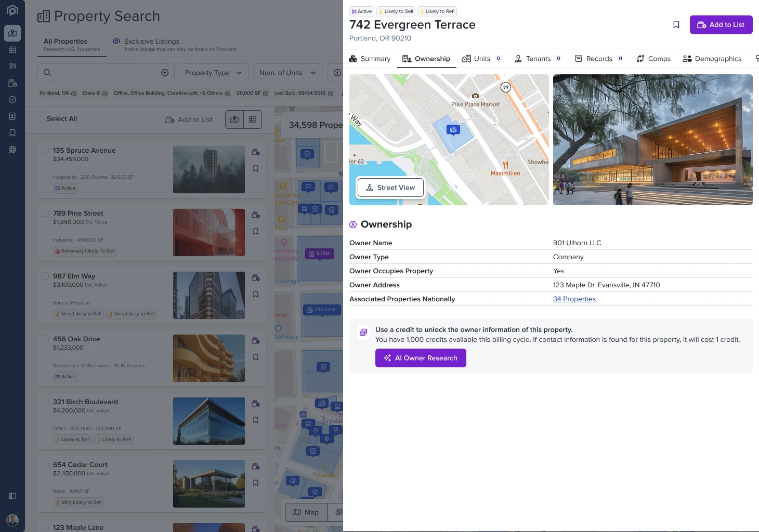Viewport: 759px width, 532px height.
Task: Collapse the sidebar with the panel icon
Action: pyautogui.click(x=12, y=496)
